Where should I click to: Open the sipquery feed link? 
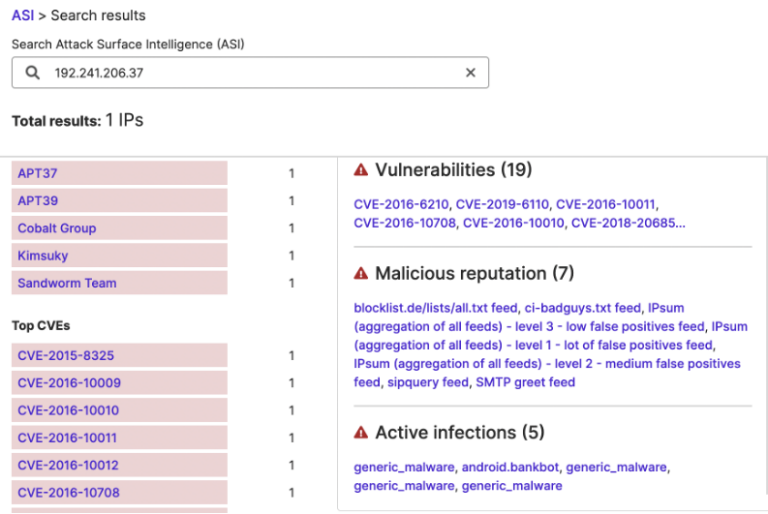click(x=428, y=382)
